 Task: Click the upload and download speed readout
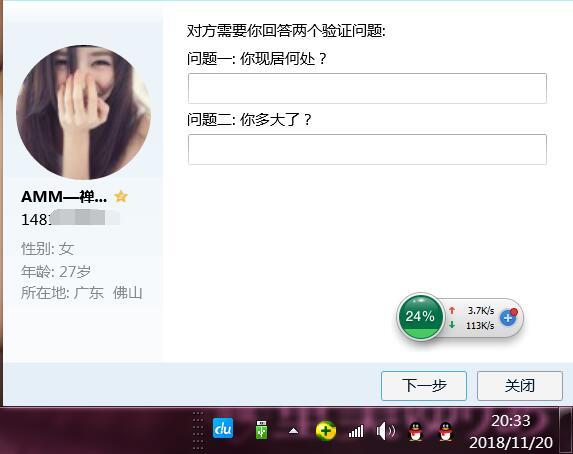click(472, 318)
